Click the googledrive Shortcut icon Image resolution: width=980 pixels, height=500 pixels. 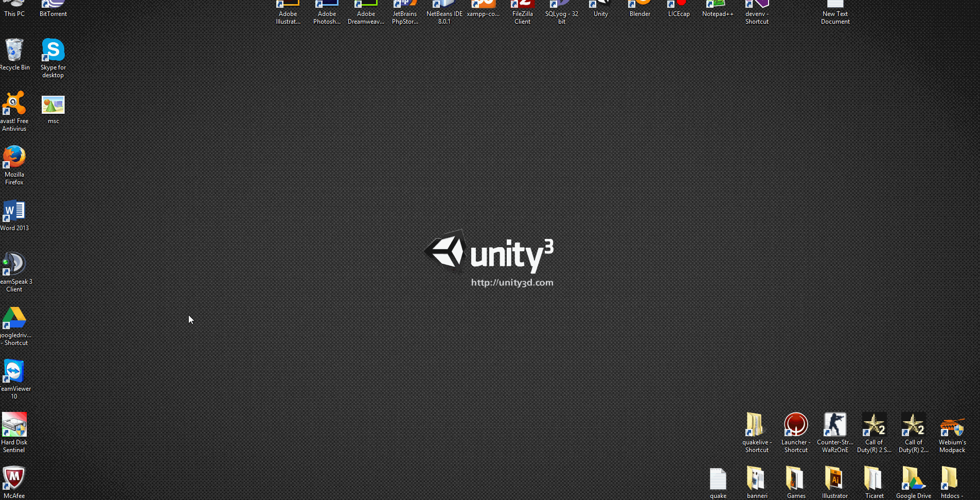pyautogui.click(x=14, y=325)
